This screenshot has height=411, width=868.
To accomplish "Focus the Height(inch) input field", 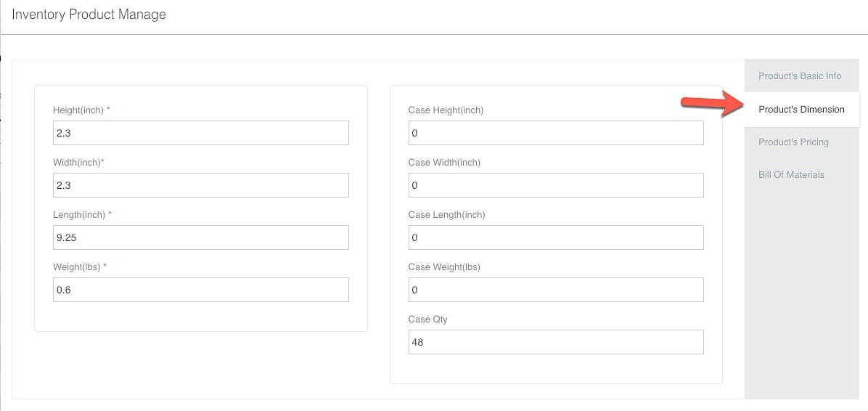I will 201,133.
